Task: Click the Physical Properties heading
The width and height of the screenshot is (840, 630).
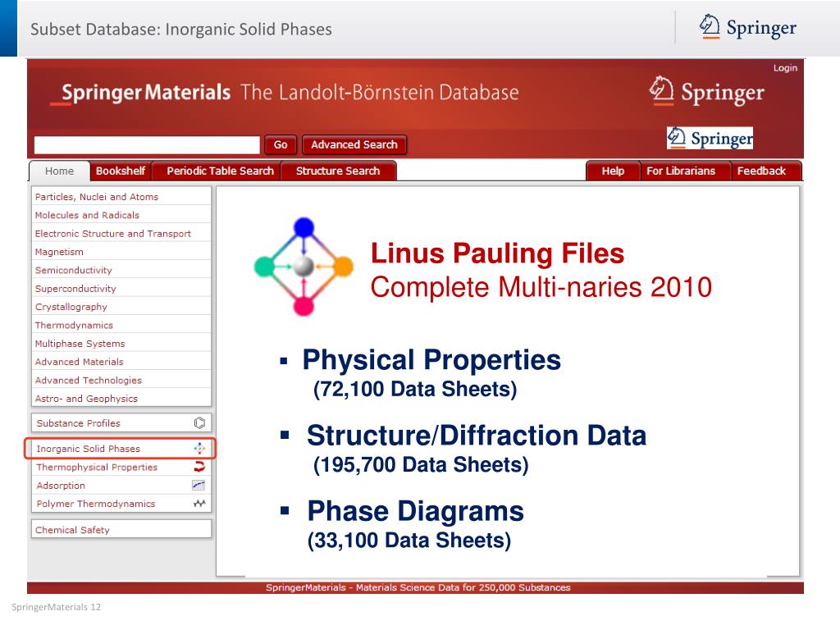Action: pos(431,359)
